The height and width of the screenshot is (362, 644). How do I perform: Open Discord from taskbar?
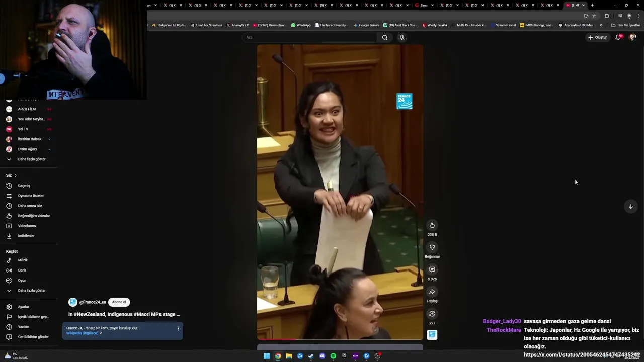point(322,356)
